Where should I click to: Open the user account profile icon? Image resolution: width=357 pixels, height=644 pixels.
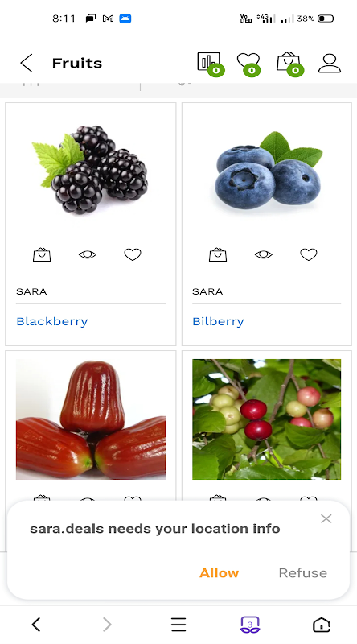coord(330,64)
